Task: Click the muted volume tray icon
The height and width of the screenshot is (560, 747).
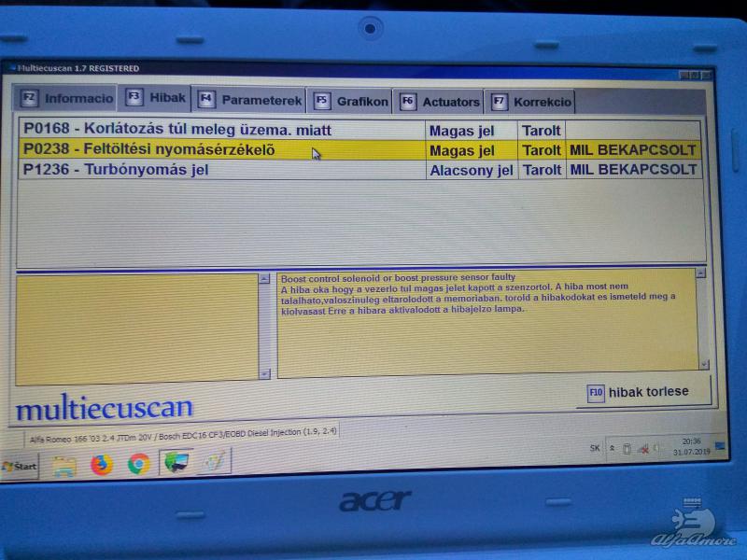Action: point(643,449)
